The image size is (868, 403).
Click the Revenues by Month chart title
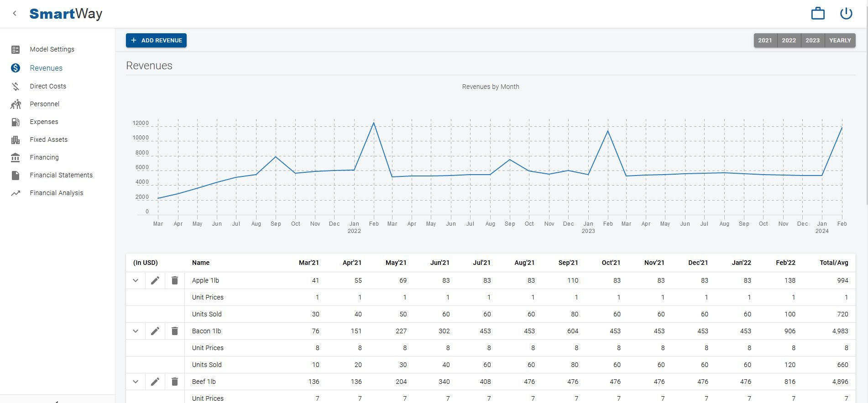[491, 87]
